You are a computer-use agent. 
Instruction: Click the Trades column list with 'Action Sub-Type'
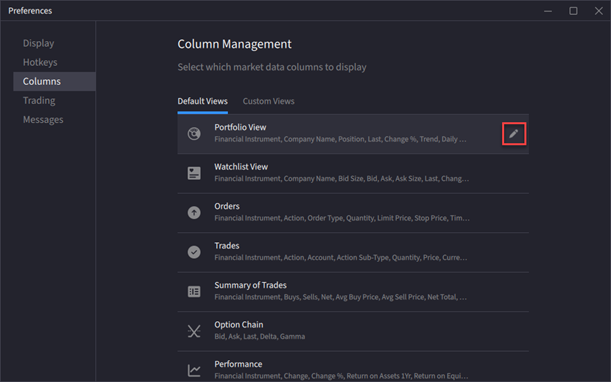pyautogui.click(x=341, y=257)
